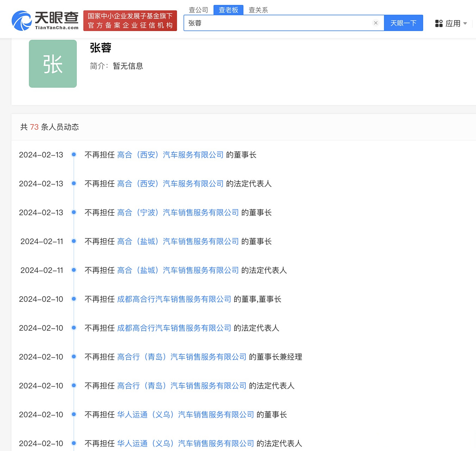Click 的董事长兼经理 text in 青岛 row
This screenshot has width=476, height=451.
pos(276,357)
